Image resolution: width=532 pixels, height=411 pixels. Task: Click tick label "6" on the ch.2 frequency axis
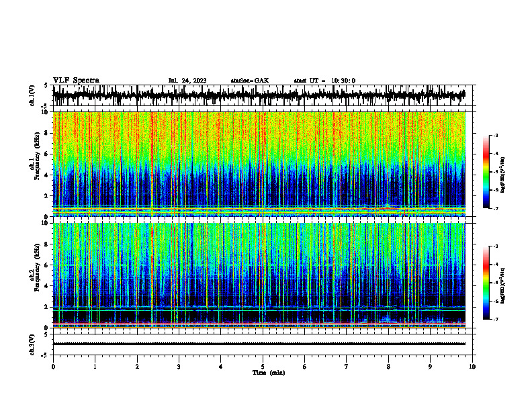[x=47, y=265]
